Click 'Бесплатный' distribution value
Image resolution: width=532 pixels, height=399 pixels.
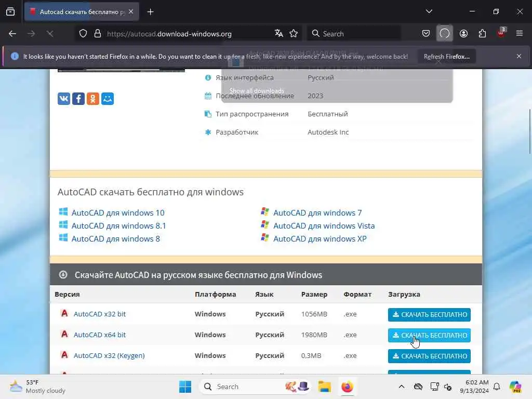[328, 114]
